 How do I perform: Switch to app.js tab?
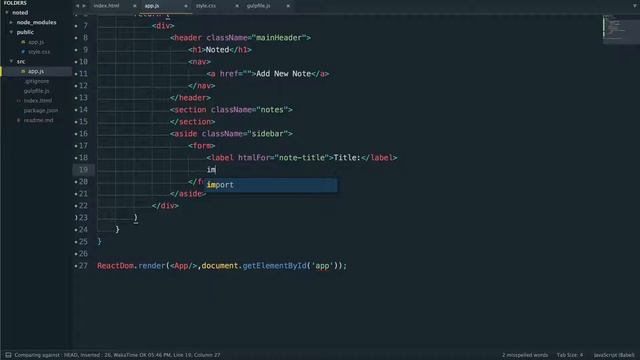point(152,6)
